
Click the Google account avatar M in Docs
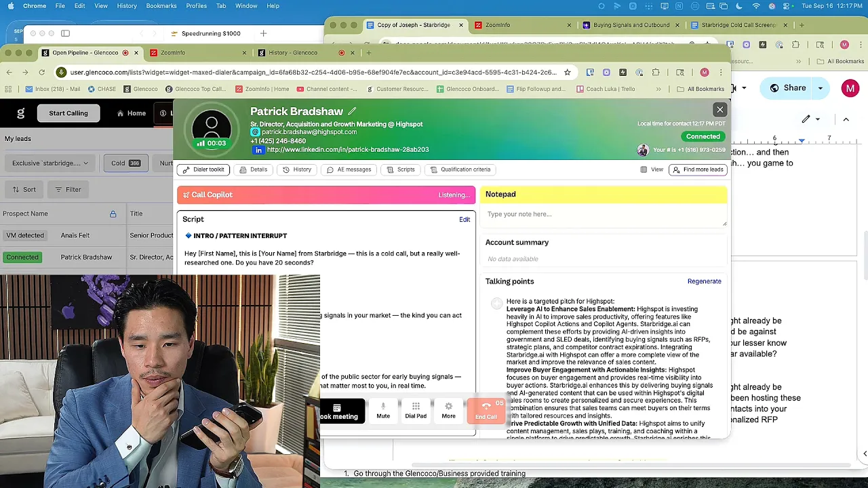coord(850,88)
